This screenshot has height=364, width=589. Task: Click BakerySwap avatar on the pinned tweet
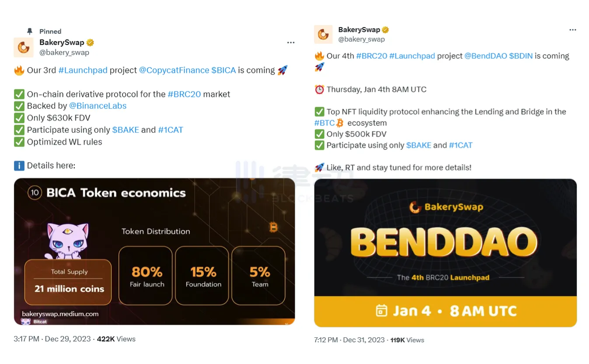tap(24, 47)
